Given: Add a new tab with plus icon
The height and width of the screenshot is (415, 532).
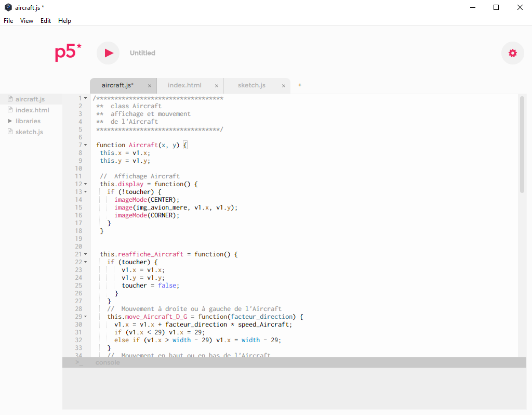Looking at the screenshot, I should pos(300,85).
